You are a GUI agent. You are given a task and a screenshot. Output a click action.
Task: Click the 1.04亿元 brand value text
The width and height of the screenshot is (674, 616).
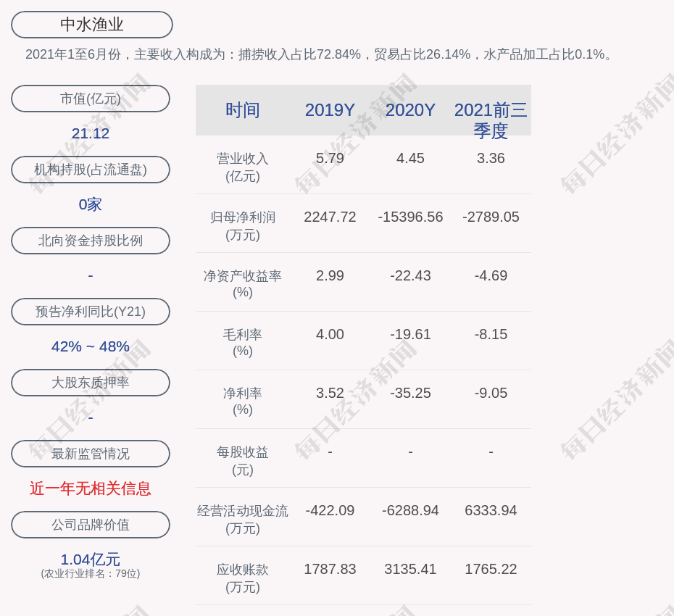[91, 559]
